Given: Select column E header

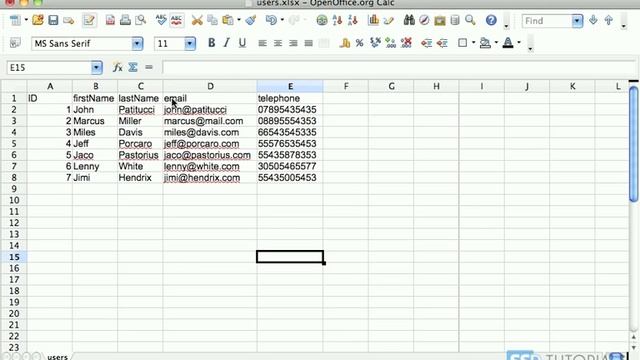Looking at the screenshot, I should pos(290,86).
